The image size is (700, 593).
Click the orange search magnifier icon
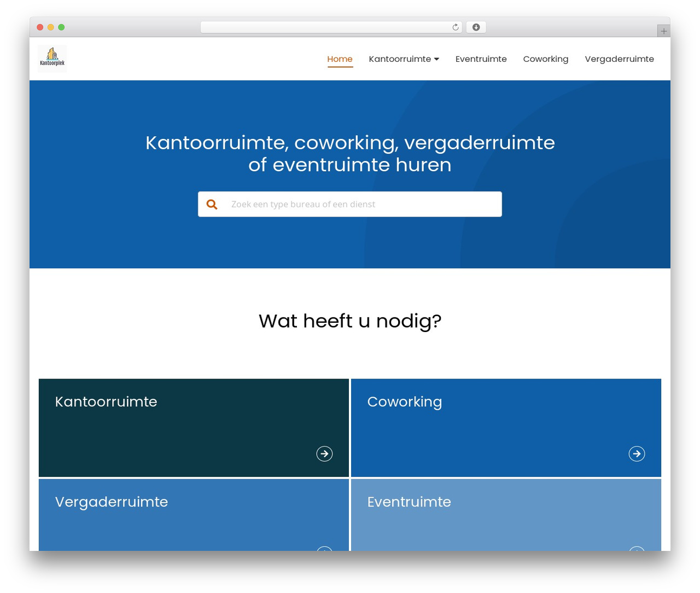[212, 204]
